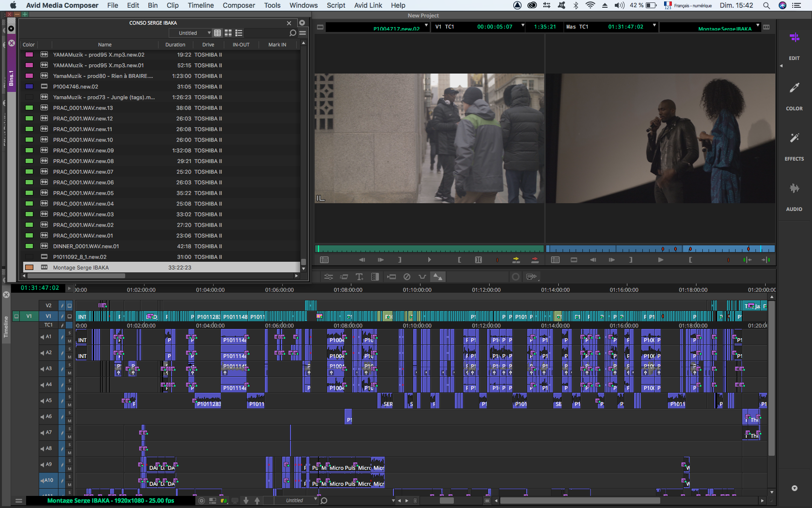Viewport: 812px width, 508px height.
Task: Open the Composer menu
Action: 239,5
